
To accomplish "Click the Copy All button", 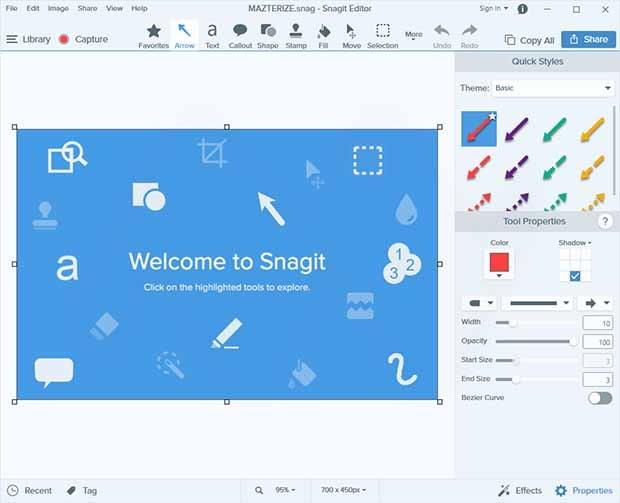I will [529, 40].
